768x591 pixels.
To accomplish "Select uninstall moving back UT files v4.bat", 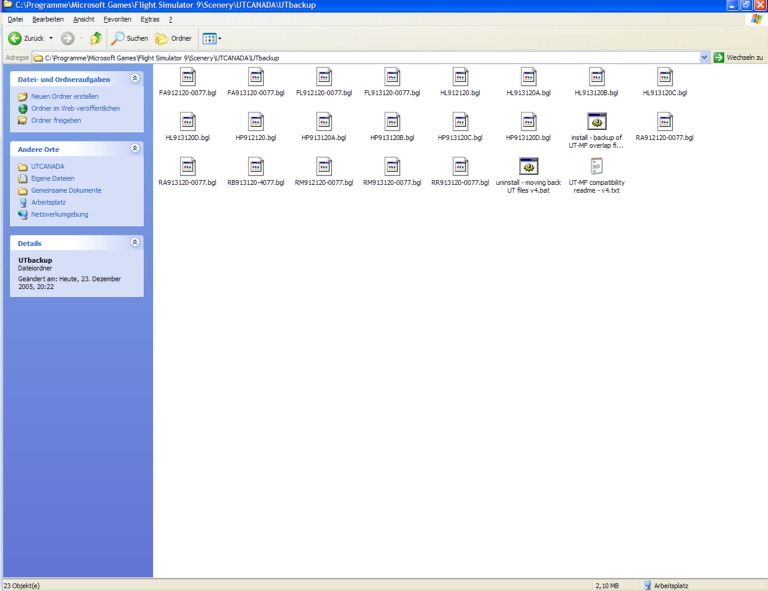I will (528, 176).
